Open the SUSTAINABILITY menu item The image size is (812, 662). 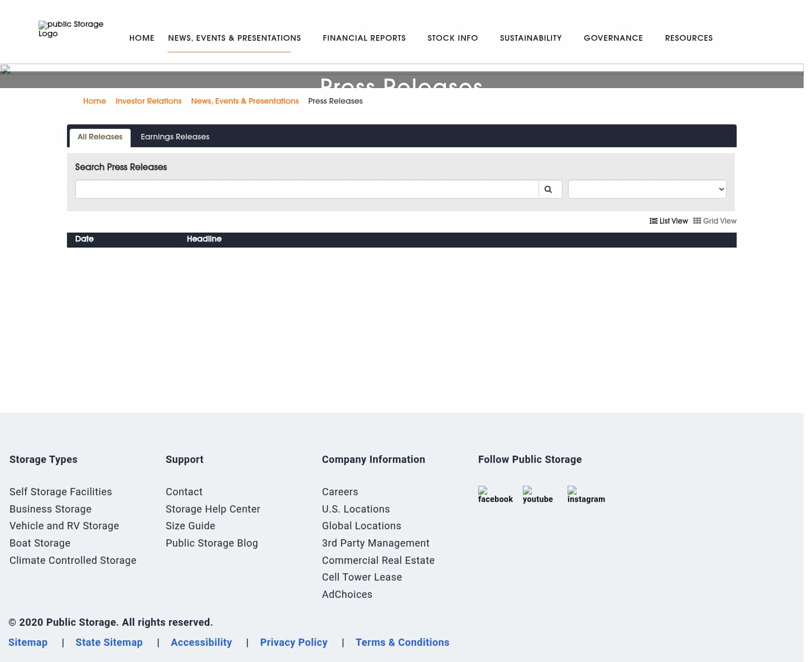click(531, 38)
